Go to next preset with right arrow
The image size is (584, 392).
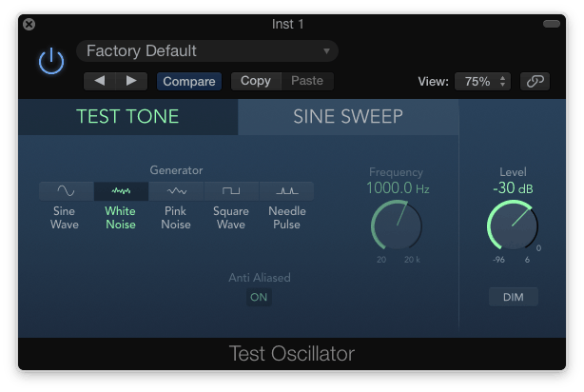coord(131,81)
